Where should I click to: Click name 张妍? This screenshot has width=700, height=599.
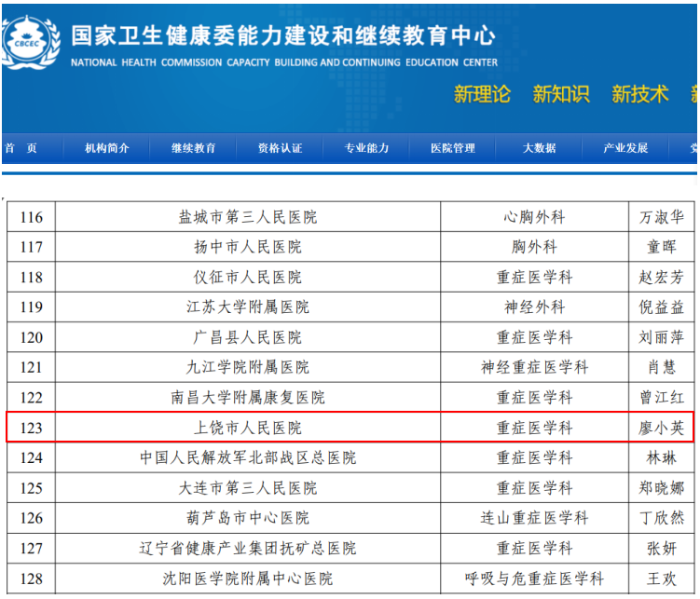coord(661,548)
